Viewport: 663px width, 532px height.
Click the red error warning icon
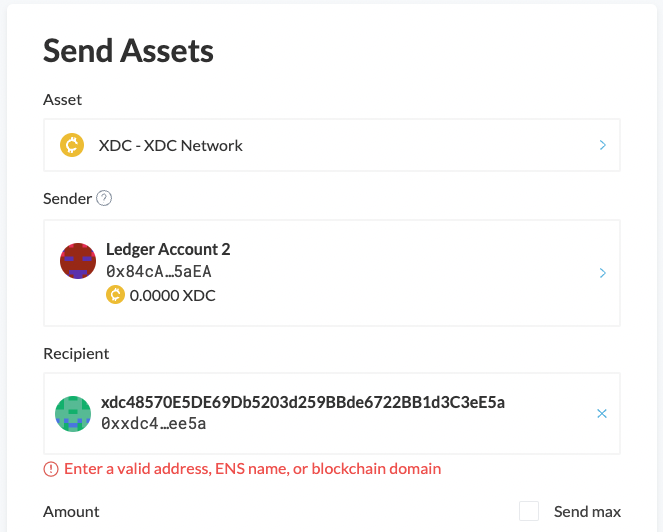pos(51,469)
